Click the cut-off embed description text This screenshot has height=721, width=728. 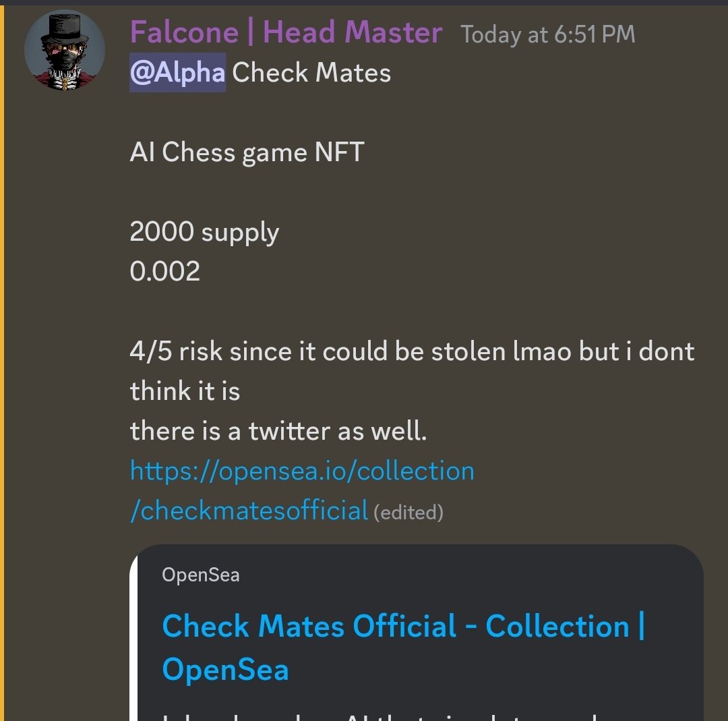[x=381, y=716]
